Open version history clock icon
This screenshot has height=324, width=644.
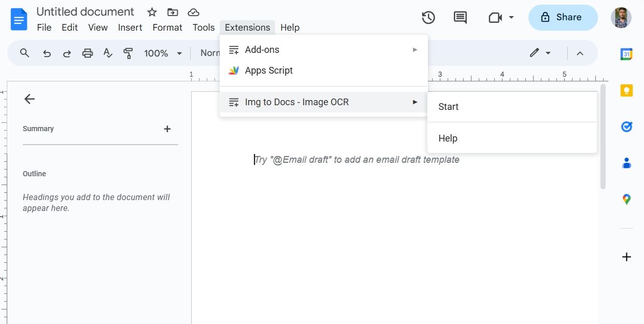tap(428, 18)
